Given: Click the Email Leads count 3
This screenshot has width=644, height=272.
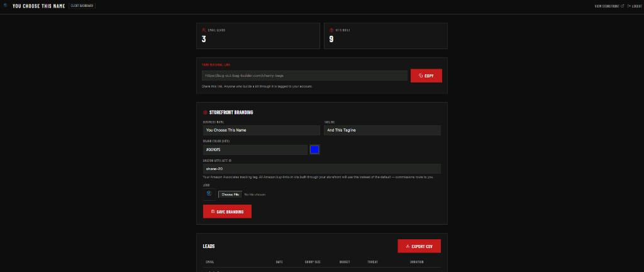Looking at the screenshot, I should tap(204, 40).
